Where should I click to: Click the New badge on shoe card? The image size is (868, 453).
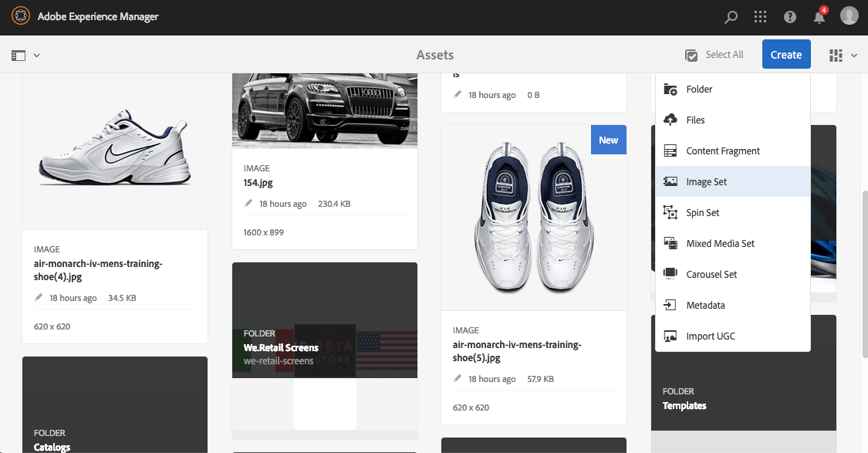click(609, 140)
